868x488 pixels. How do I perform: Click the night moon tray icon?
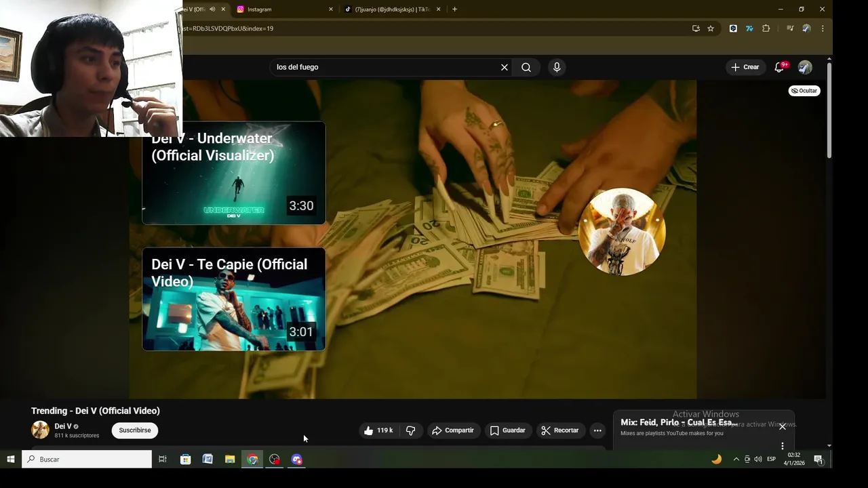pyautogui.click(x=716, y=460)
